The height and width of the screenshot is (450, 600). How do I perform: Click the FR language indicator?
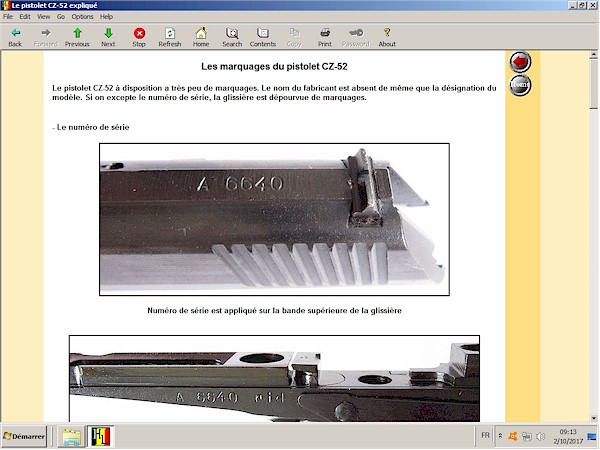[x=485, y=435]
